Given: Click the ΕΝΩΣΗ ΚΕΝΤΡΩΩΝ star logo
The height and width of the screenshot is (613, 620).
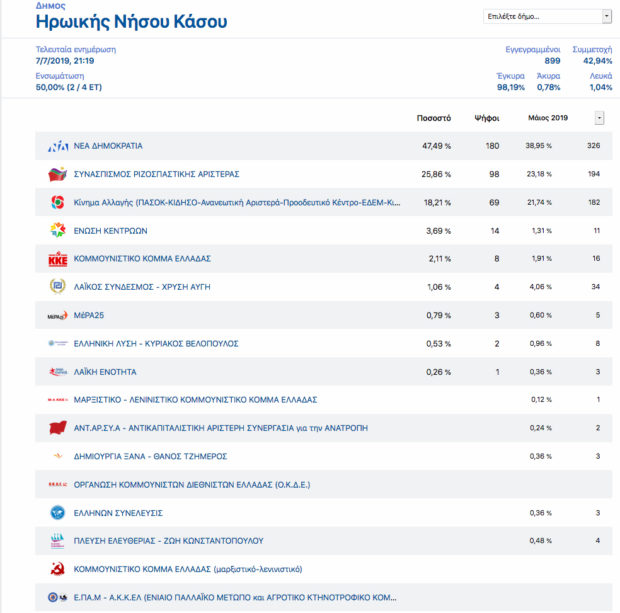Looking at the screenshot, I should point(58,230).
